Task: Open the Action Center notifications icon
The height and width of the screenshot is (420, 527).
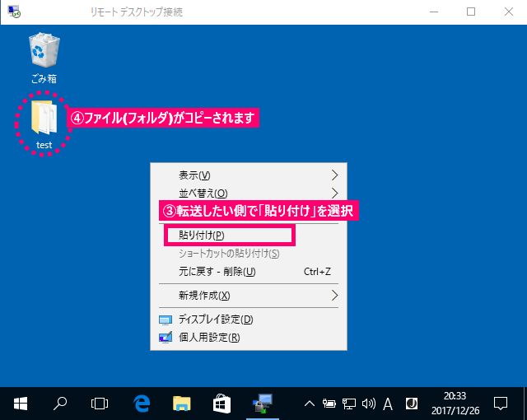Action: [501, 404]
